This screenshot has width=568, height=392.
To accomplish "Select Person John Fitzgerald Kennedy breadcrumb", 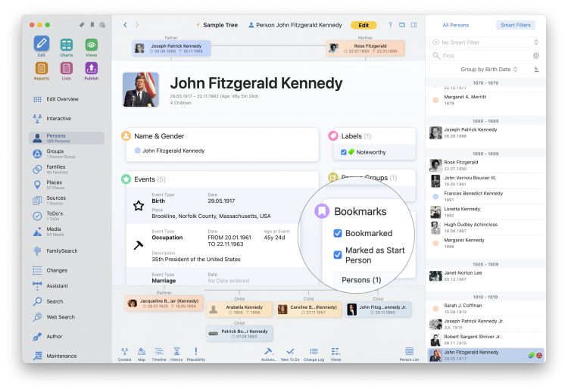I will (295, 25).
